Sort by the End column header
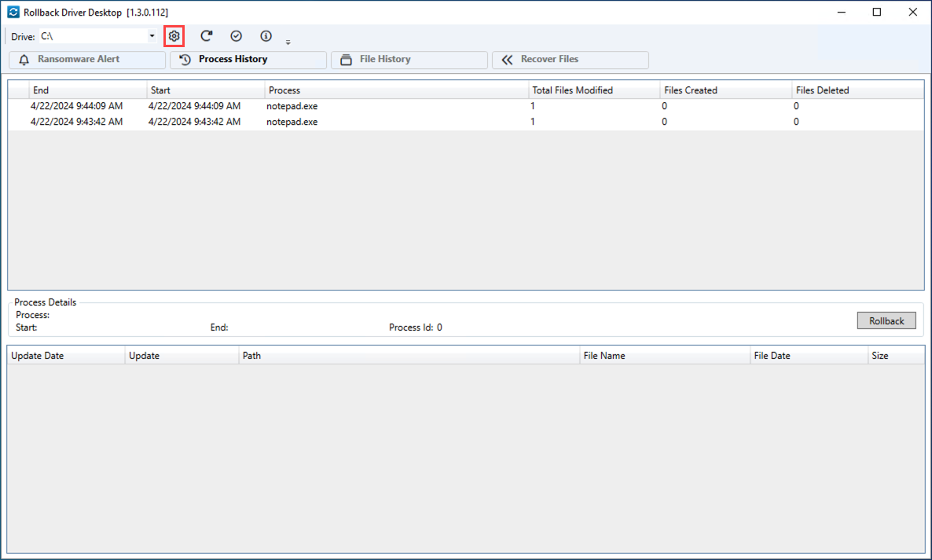Screen dimensions: 932x560 pos(88,90)
